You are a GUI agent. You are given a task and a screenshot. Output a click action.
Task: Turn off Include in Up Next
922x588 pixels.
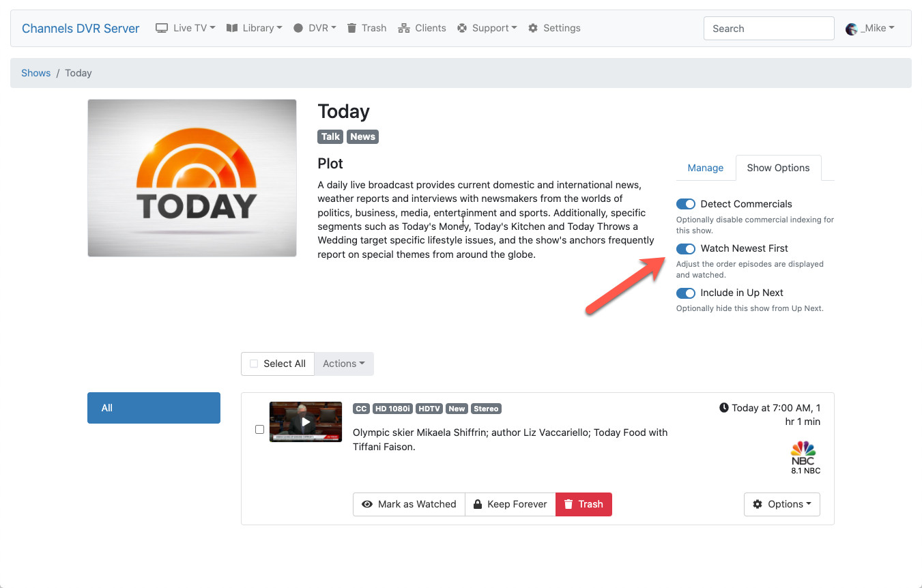(685, 293)
